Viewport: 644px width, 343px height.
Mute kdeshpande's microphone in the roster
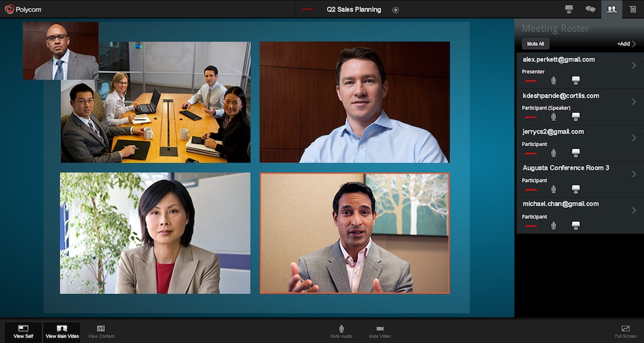553,117
